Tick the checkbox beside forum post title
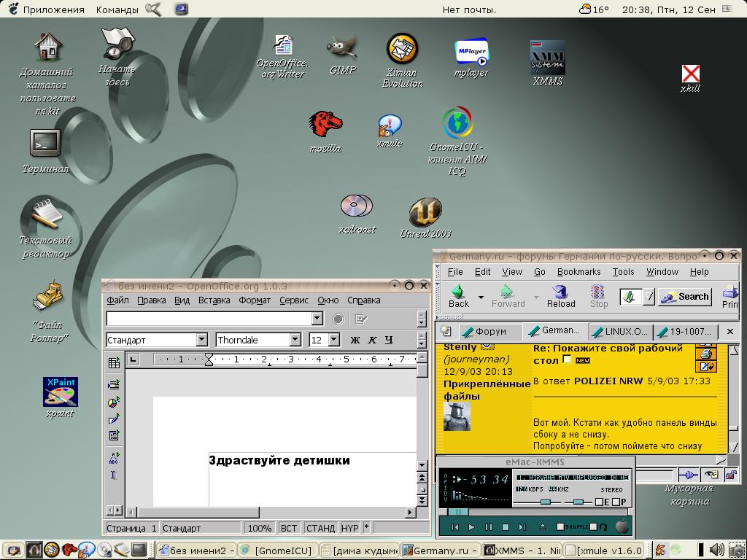The width and height of the screenshot is (747, 560). click(566, 359)
